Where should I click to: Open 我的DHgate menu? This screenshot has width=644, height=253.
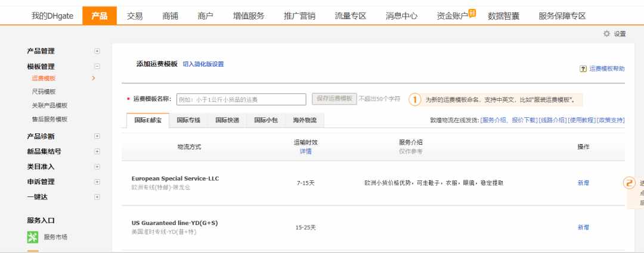coord(52,16)
